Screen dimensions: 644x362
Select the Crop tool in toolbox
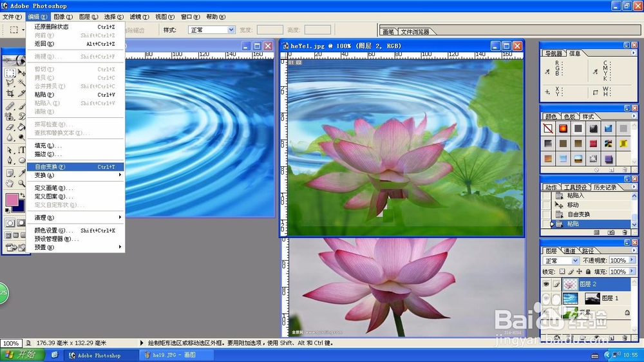[x=10, y=93]
